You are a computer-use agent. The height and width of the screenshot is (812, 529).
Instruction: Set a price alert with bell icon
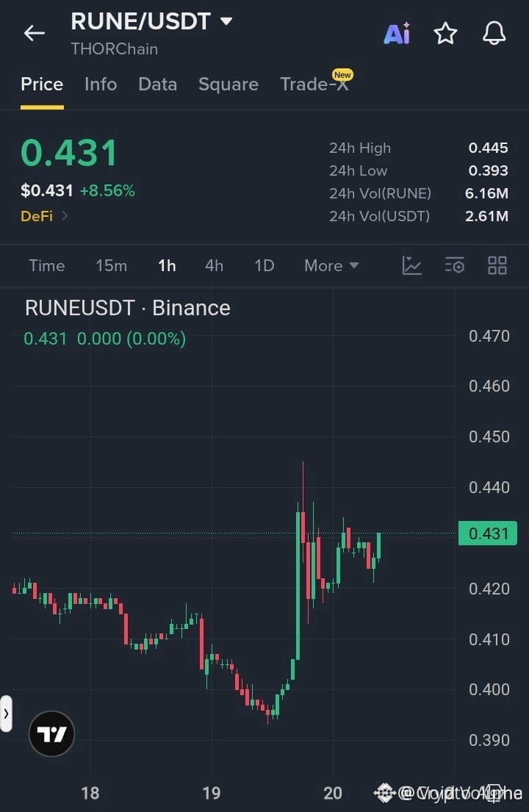coord(494,34)
